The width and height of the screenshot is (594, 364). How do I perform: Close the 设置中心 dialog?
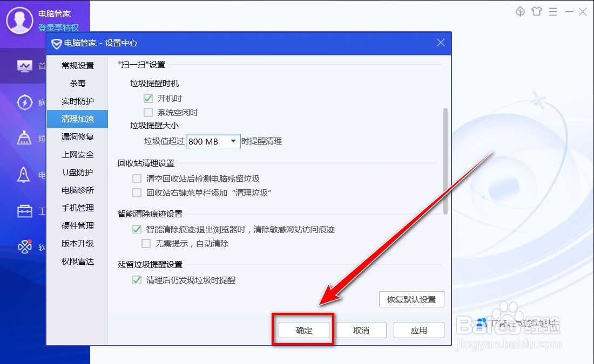point(441,43)
